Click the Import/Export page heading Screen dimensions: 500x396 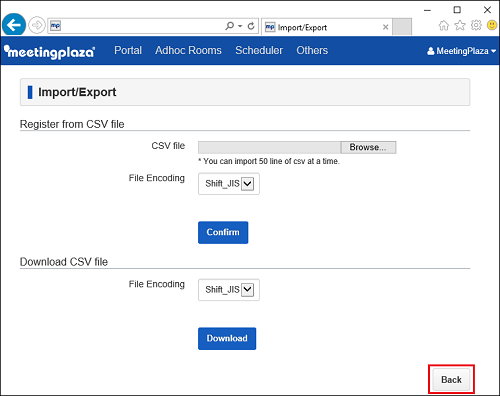tap(77, 92)
